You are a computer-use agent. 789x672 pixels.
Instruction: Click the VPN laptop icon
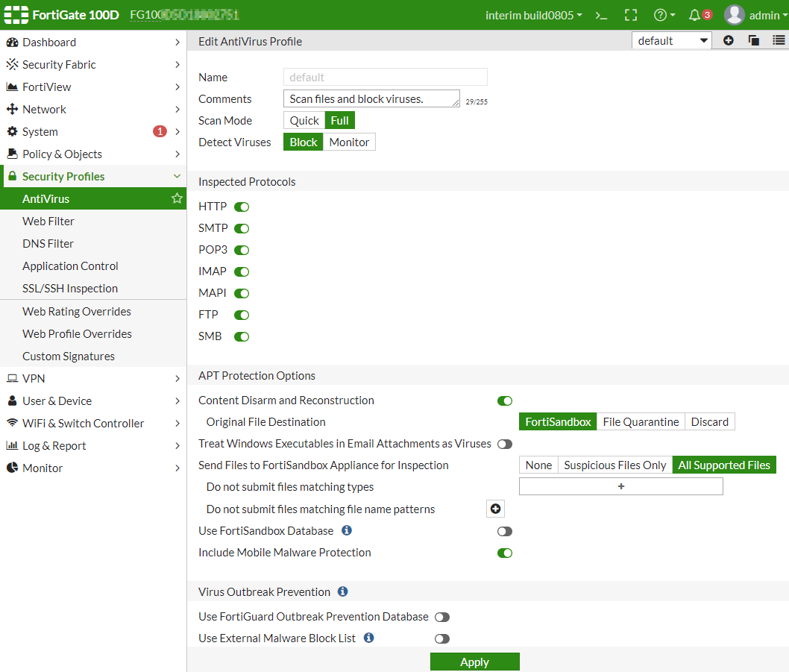tap(12, 379)
